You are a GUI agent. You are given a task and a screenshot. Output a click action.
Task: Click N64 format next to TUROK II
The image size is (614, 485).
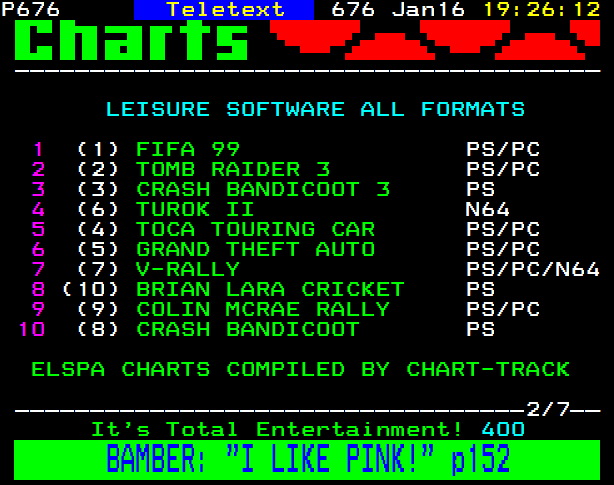click(x=488, y=209)
